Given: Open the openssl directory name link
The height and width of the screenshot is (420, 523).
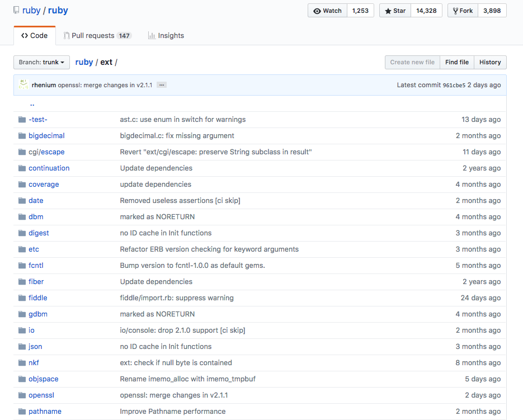Looking at the screenshot, I should point(41,395).
